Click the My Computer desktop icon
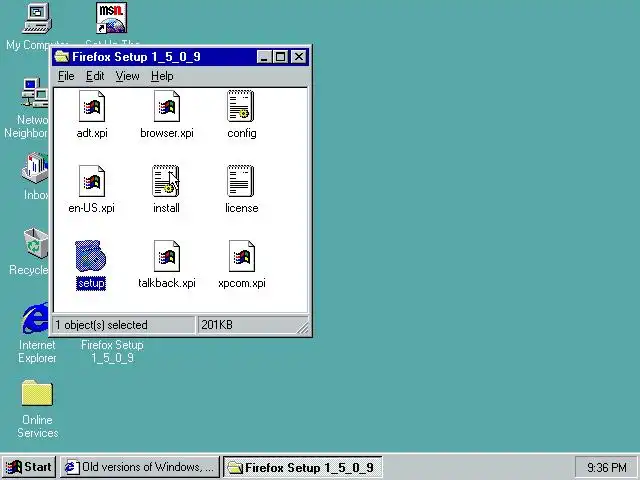The image size is (640, 480). click(37, 18)
